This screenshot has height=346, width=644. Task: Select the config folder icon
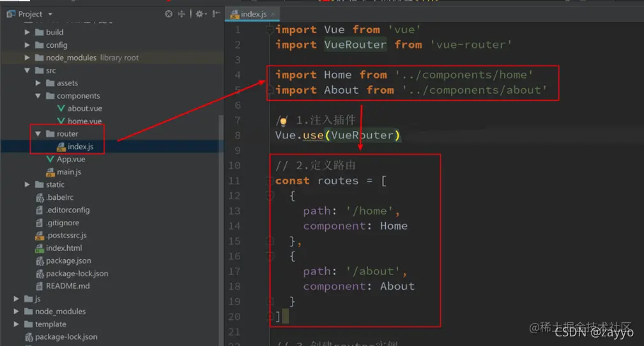pos(40,45)
